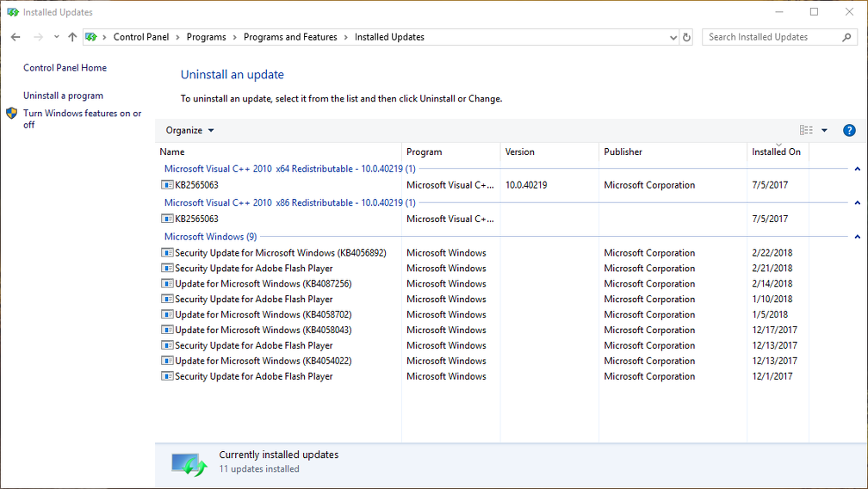Navigate to Control Panel breadcrumb
Image resolution: width=868 pixels, height=489 pixels.
(141, 37)
